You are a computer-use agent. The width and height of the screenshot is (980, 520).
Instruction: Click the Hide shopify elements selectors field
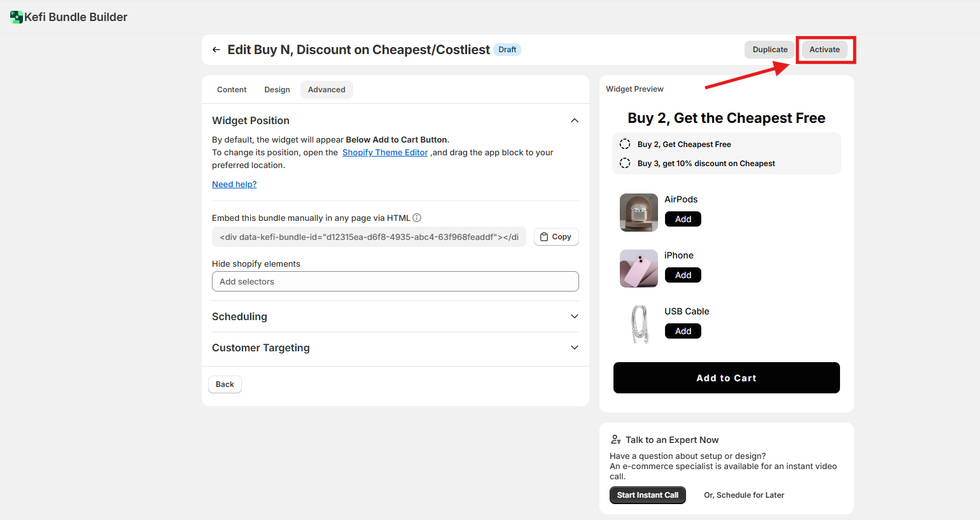(x=395, y=281)
